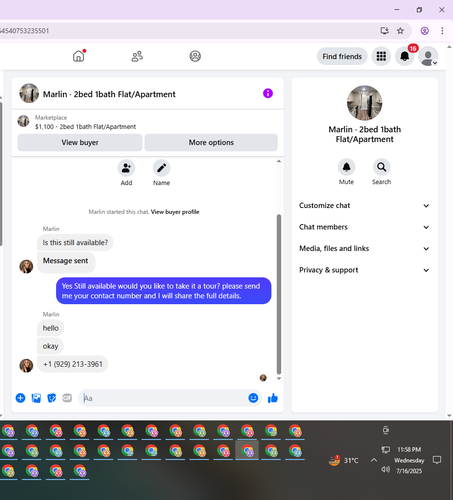The height and width of the screenshot is (500, 453).
Task: Click the phone number message +1 (929) 213-3961
Action: coord(73,364)
